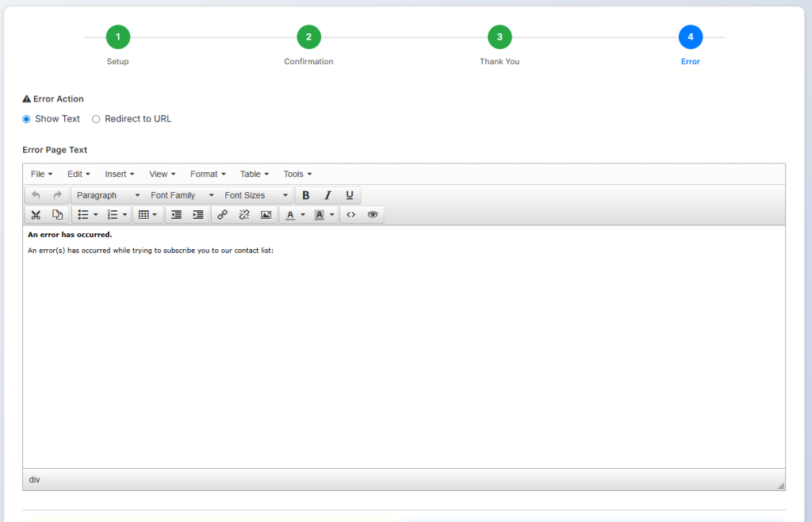Go to step 1 Setup

tap(117, 37)
